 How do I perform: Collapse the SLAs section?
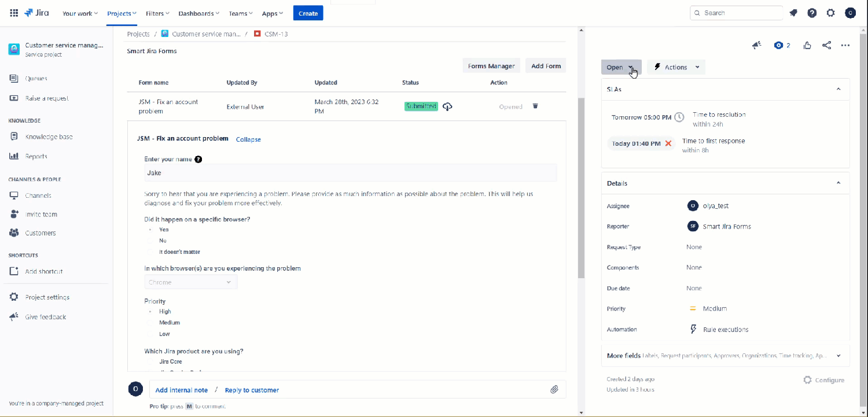point(838,89)
